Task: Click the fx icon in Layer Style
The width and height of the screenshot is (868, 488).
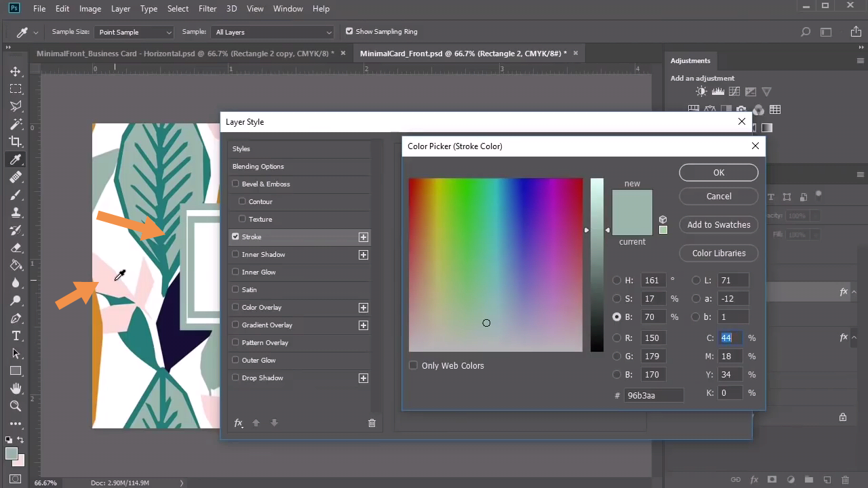Action: (x=239, y=423)
